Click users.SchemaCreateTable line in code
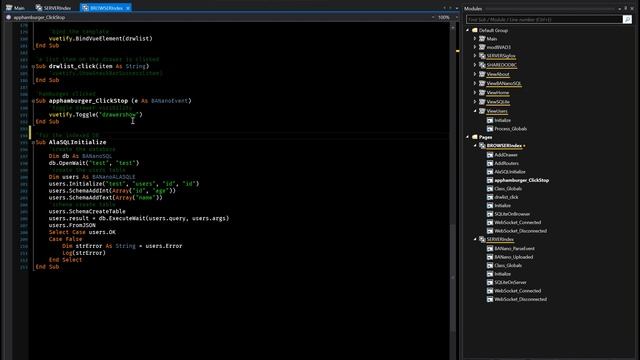This screenshot has height=360, width=640. (87, 211)
